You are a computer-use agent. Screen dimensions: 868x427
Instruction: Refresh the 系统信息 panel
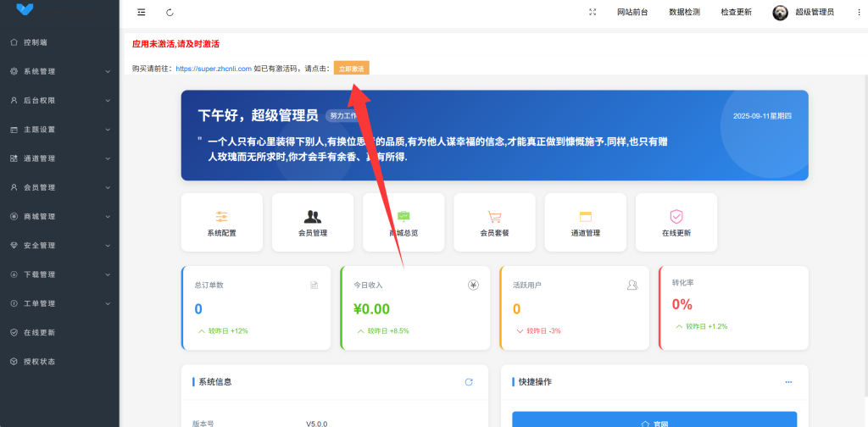pos(469,382)
